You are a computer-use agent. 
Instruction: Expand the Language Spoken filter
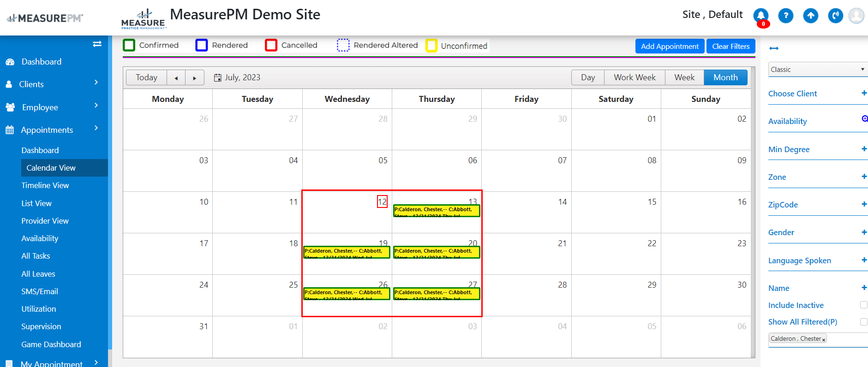point(864,260)
